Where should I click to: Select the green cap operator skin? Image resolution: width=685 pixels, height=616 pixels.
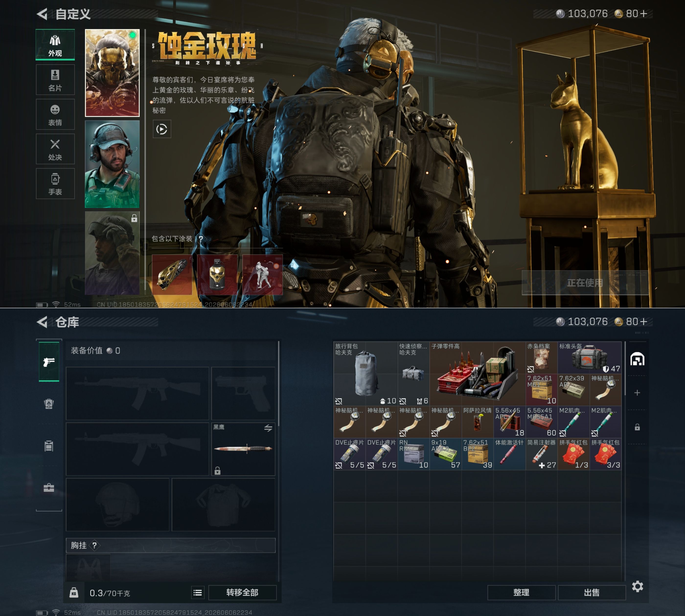tap(112, 164)
